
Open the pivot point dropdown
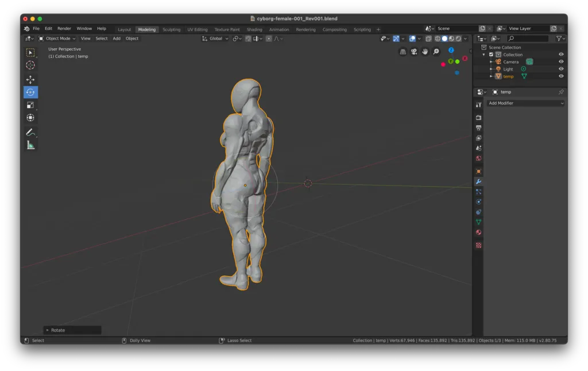(x=237, y=38)
